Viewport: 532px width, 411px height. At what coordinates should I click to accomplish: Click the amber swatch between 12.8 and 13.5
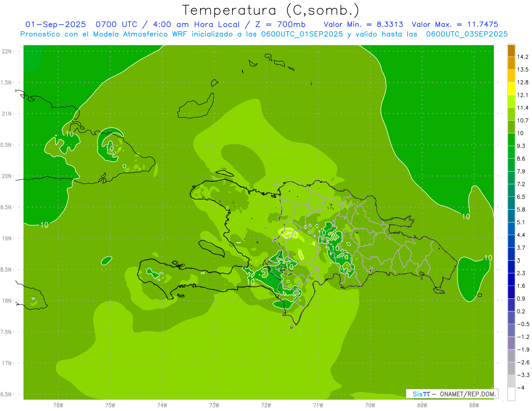[511, 76]
